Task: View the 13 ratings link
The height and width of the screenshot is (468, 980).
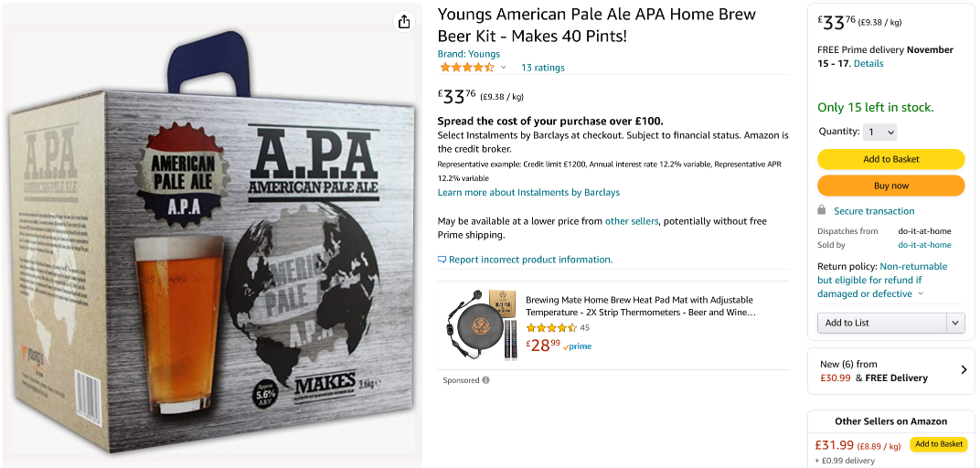Action: [543, 68]
